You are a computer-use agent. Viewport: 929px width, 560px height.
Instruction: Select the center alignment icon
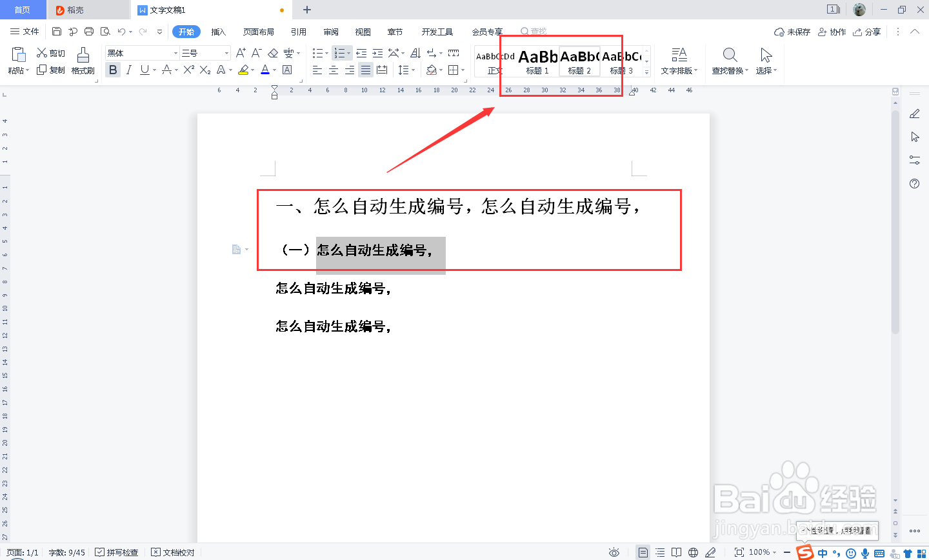333,70
